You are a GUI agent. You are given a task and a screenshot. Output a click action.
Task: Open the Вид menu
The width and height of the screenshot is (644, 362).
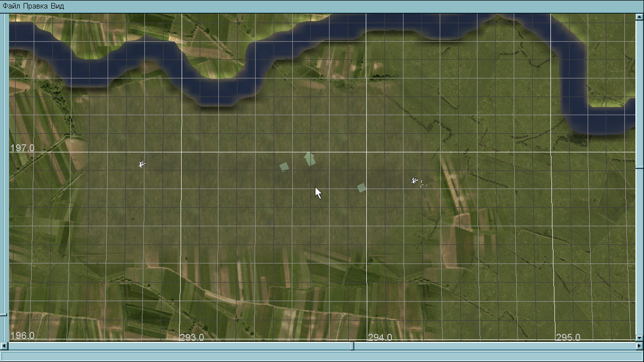click(x=57, y=6)
